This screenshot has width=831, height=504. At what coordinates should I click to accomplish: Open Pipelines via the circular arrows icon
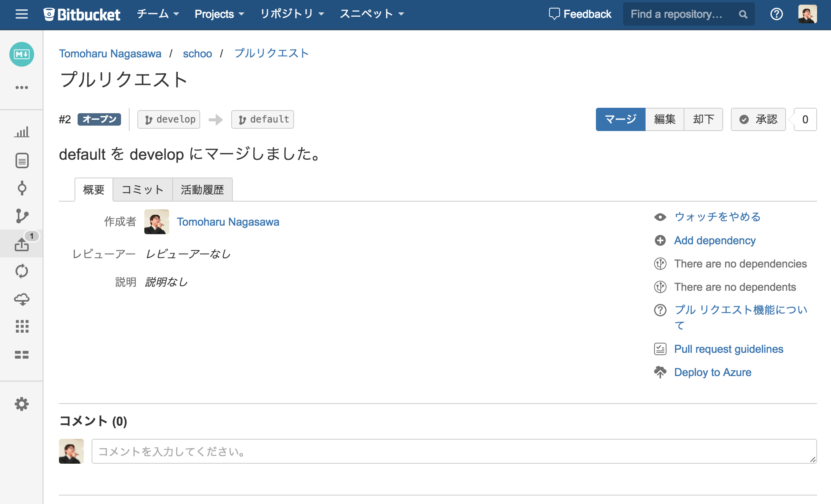22,271
